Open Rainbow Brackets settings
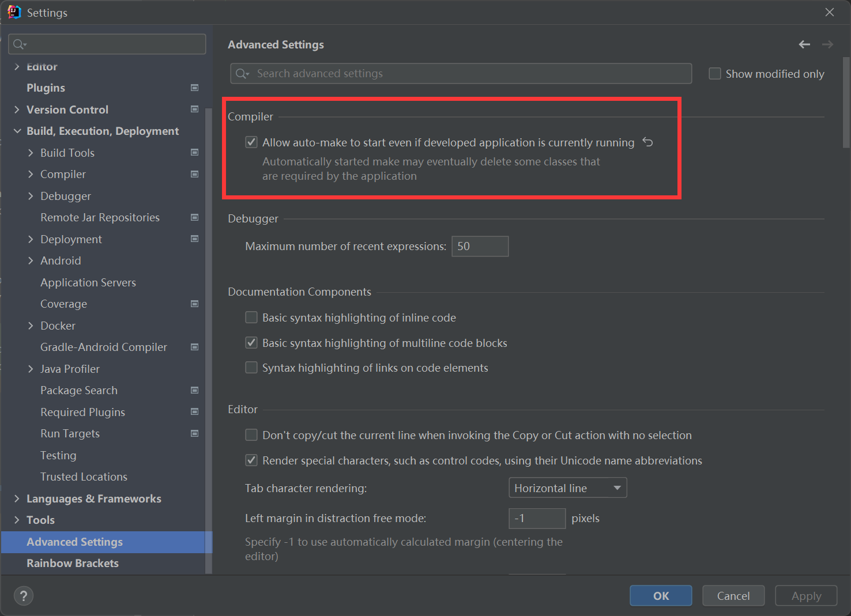The image size is (851, 616). 73,563
